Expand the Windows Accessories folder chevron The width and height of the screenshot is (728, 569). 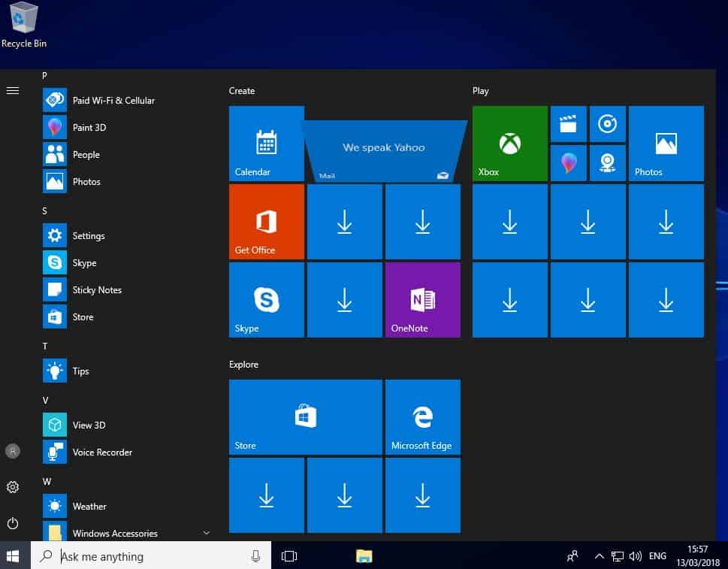click(x=206, y=533)
